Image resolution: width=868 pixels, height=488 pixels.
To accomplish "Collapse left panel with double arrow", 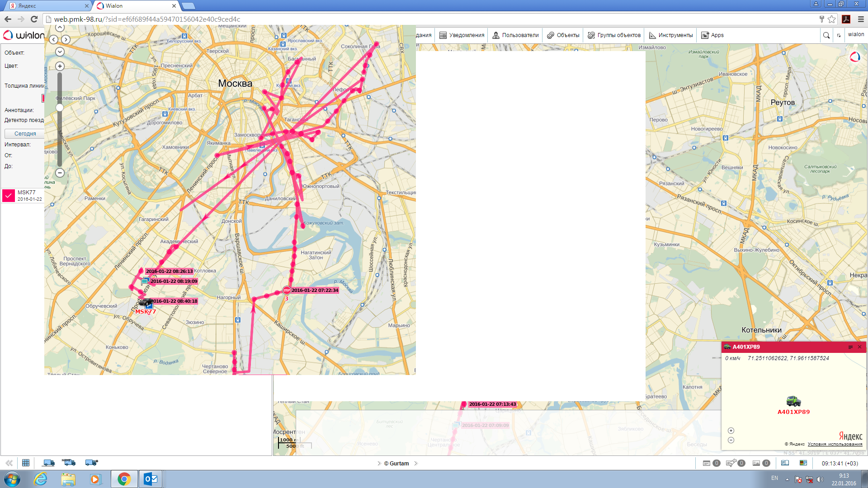I will point(9,463).
